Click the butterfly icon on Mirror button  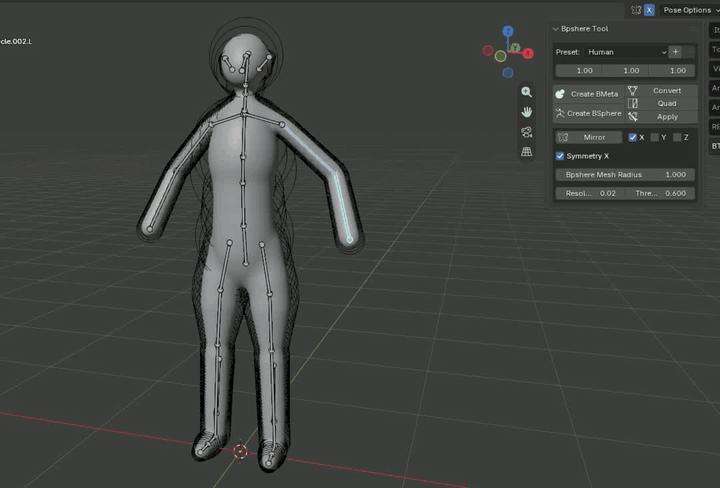[x=563, y=137]
